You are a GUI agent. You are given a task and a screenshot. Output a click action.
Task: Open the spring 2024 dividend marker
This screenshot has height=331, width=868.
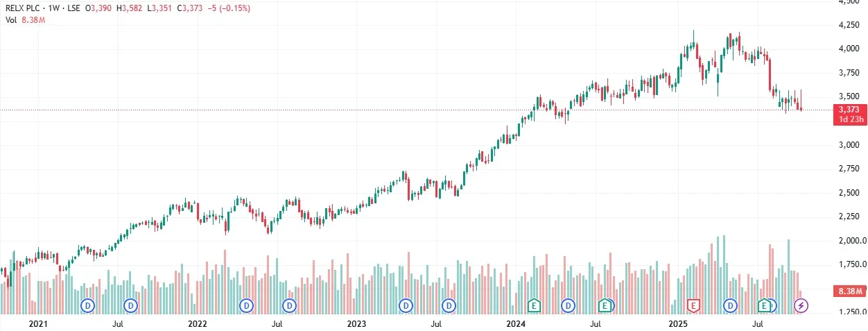tap(568, 305)
